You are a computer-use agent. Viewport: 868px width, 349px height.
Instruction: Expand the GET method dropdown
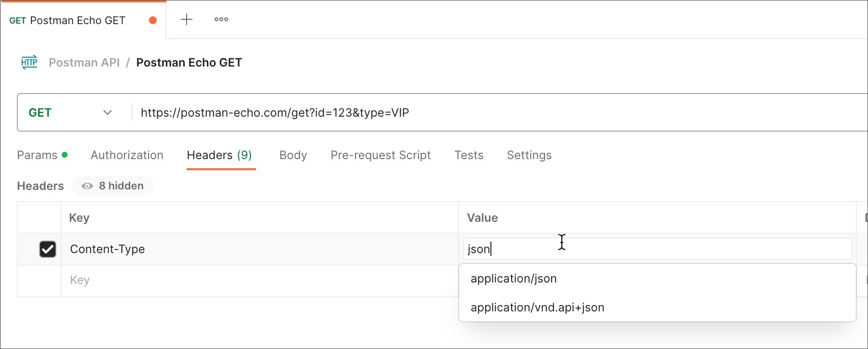[x=107, y=113]
